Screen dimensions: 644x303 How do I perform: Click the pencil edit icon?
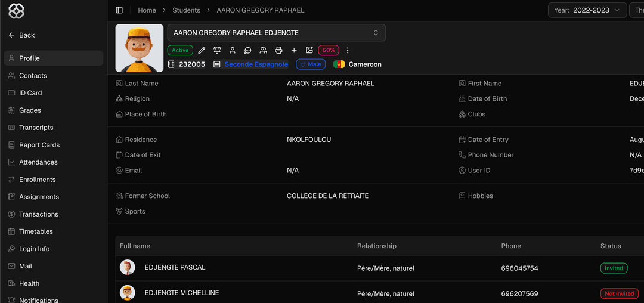click(202, 51)
